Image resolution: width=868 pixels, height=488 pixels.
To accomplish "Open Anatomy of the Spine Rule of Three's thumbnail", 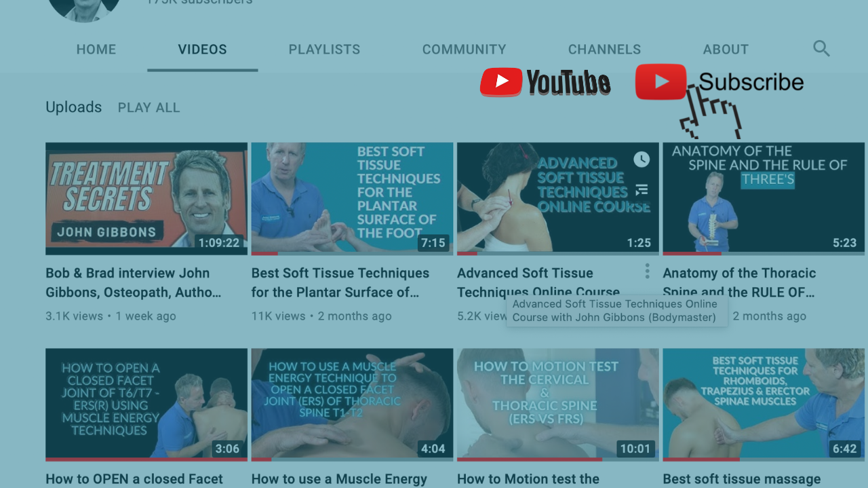I will tap(764, 199).
